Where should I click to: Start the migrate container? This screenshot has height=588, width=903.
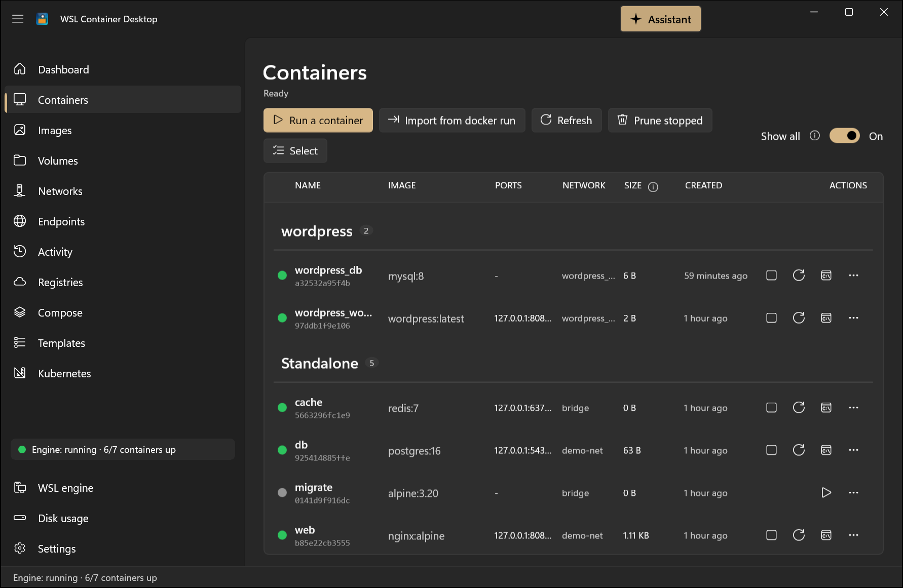click(x=826, y=493)
